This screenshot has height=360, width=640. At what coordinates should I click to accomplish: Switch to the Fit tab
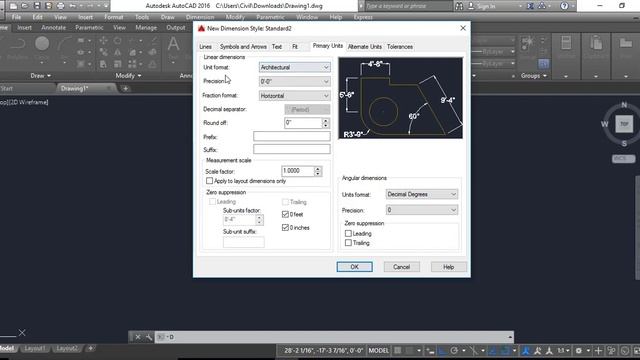click(295, 47)
